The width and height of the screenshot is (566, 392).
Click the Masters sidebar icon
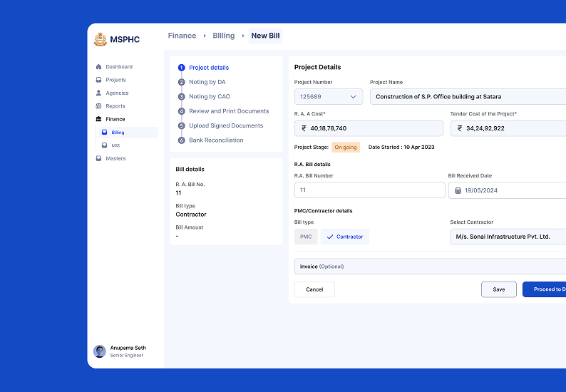point(98,158)
